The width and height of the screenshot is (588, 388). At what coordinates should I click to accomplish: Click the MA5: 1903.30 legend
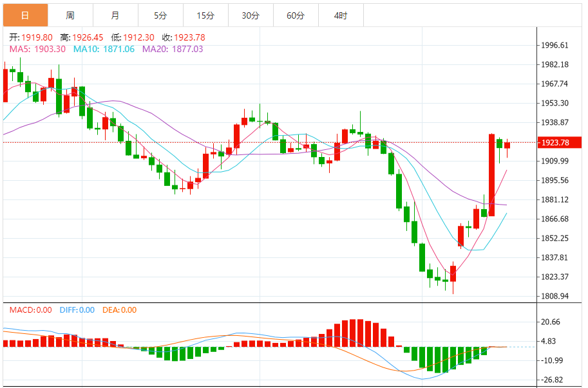click(37, 49)
